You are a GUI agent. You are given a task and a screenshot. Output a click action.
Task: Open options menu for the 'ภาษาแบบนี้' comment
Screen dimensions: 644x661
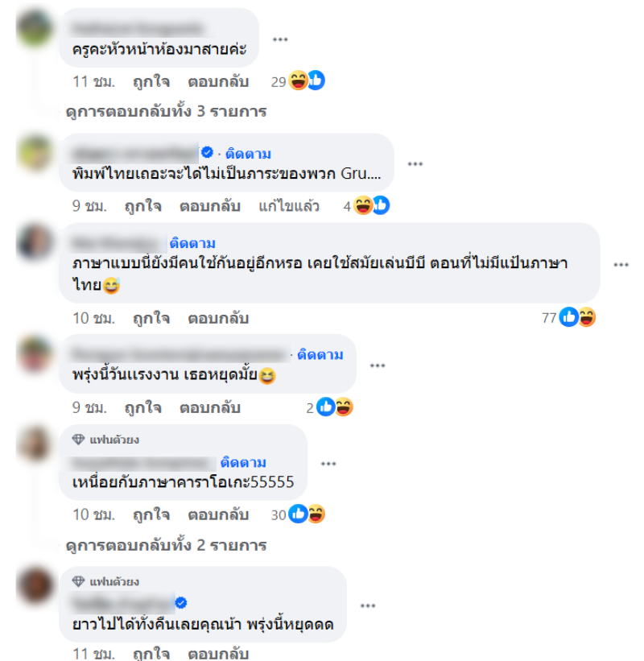621,264
